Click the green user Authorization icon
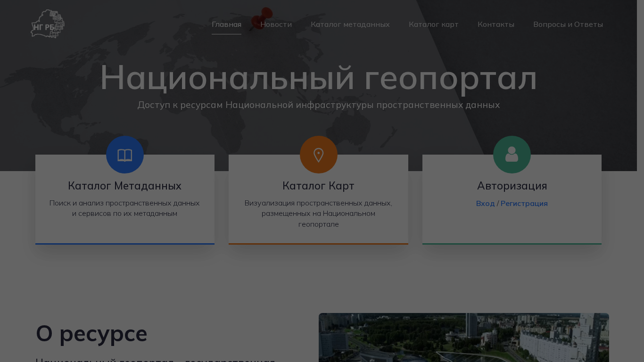644x362 pixels. [x=512, y=155]
